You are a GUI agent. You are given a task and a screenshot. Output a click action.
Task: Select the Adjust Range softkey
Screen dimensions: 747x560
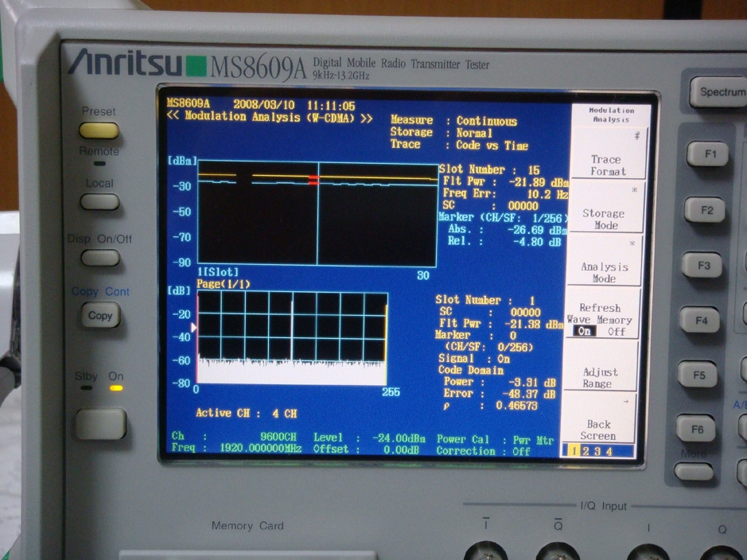click(599, 367)
